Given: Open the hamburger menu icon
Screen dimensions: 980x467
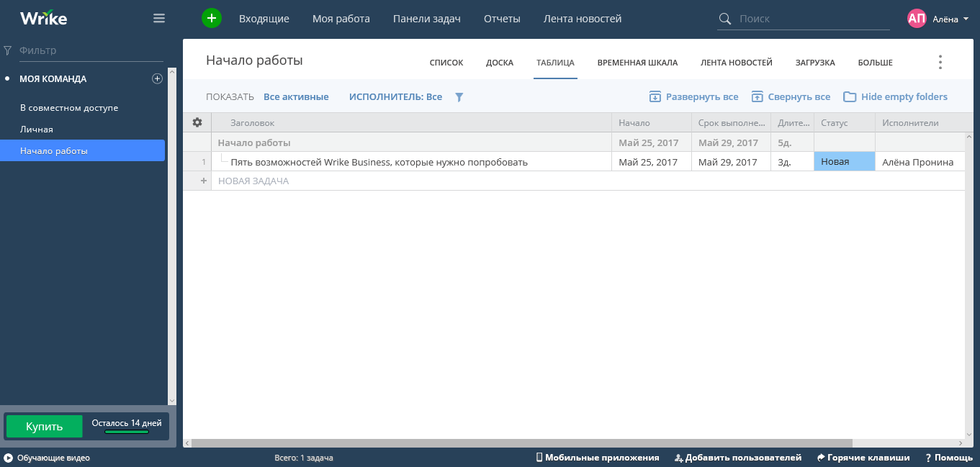Looking at the screenshot, I should 159,19.
